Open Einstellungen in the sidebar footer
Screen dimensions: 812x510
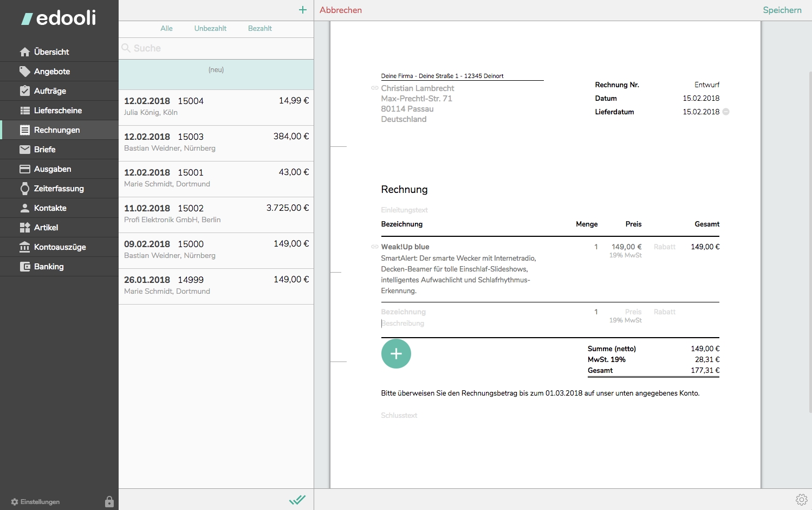click(x=35, y=502)
